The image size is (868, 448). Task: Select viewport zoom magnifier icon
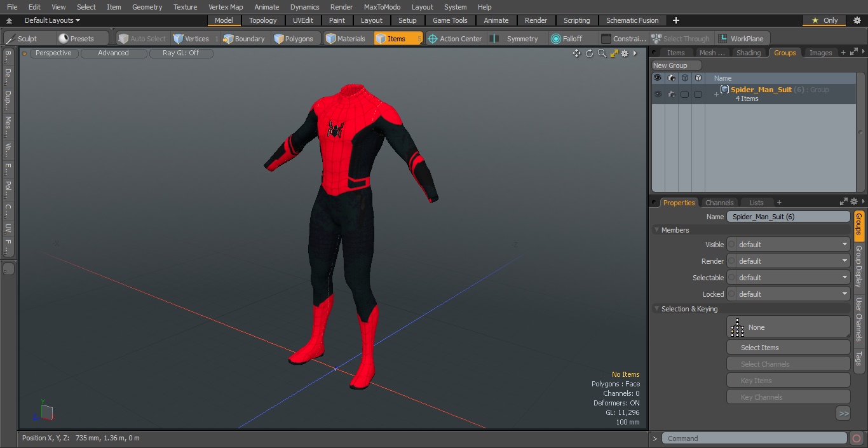[602, 53]
